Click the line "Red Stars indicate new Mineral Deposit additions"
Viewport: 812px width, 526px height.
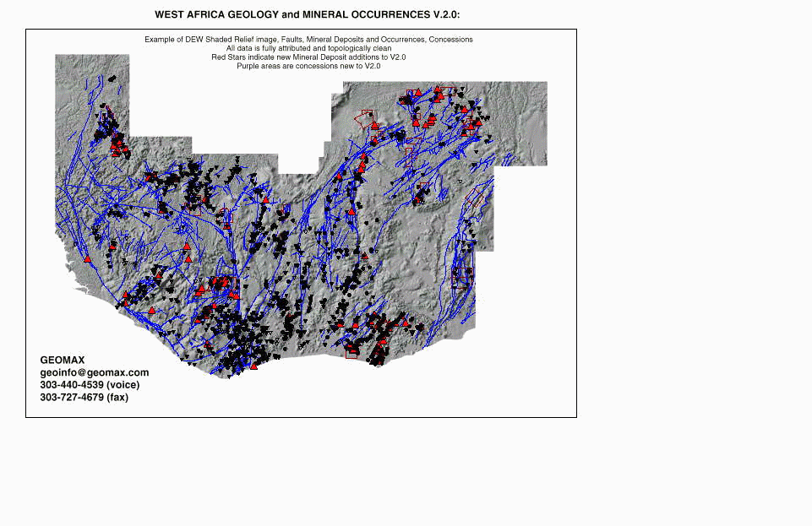pos(308,57)
